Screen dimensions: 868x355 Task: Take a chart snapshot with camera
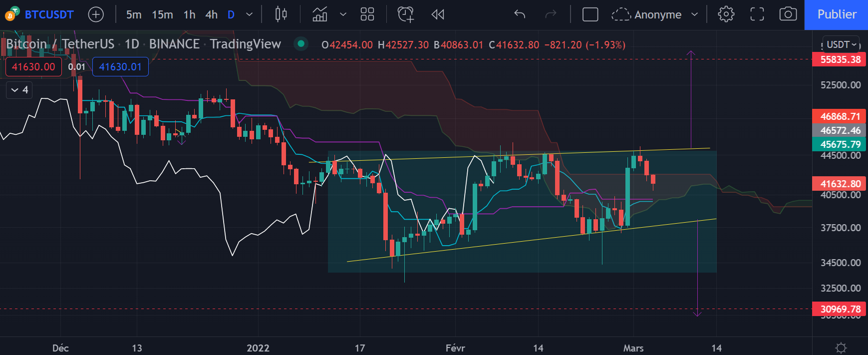tap(788, 14)
